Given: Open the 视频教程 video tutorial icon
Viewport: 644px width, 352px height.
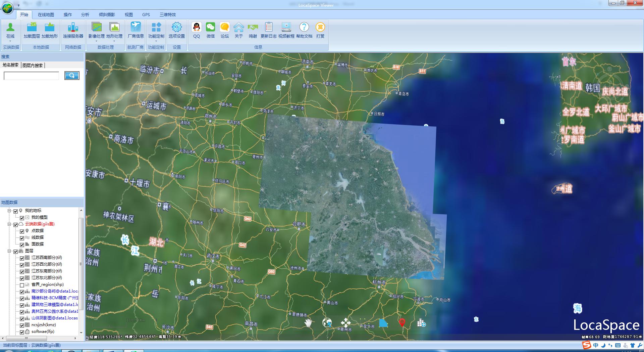Looking at the screenshot, I should [x=286, y=27].
